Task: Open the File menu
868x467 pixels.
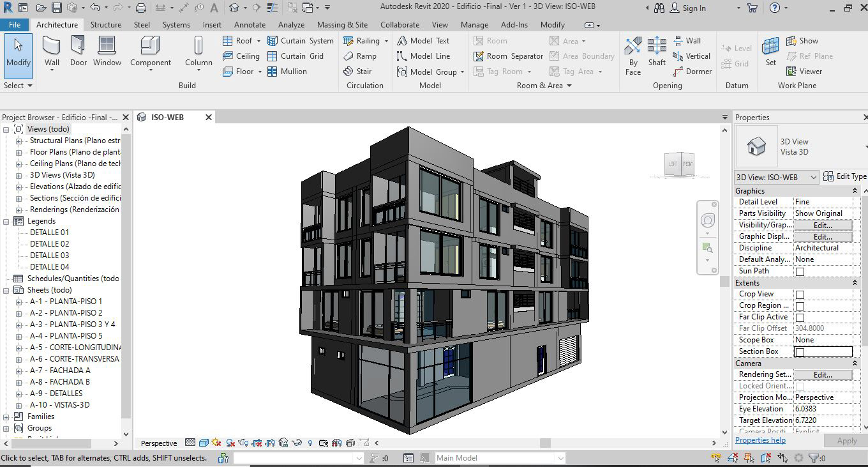Action: tap(15, 25)
